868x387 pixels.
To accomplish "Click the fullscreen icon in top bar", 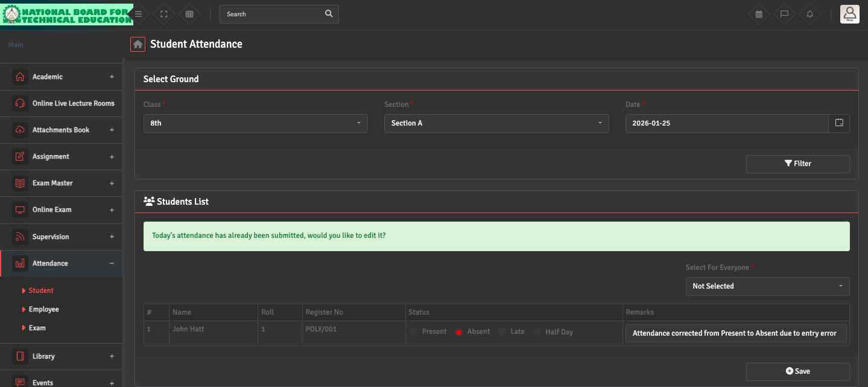I will [163, 14].
